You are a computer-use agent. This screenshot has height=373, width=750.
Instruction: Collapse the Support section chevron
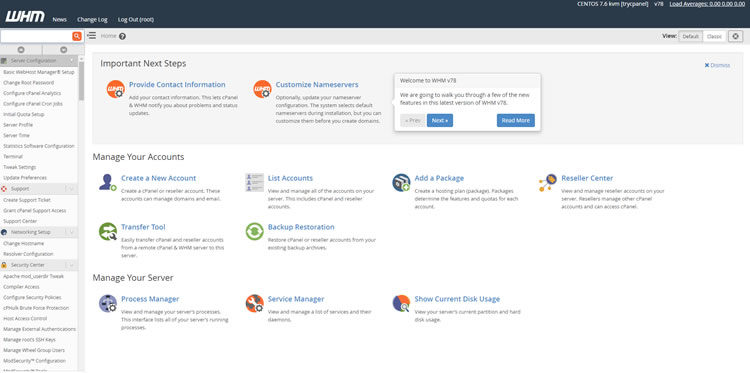point(72,189)
